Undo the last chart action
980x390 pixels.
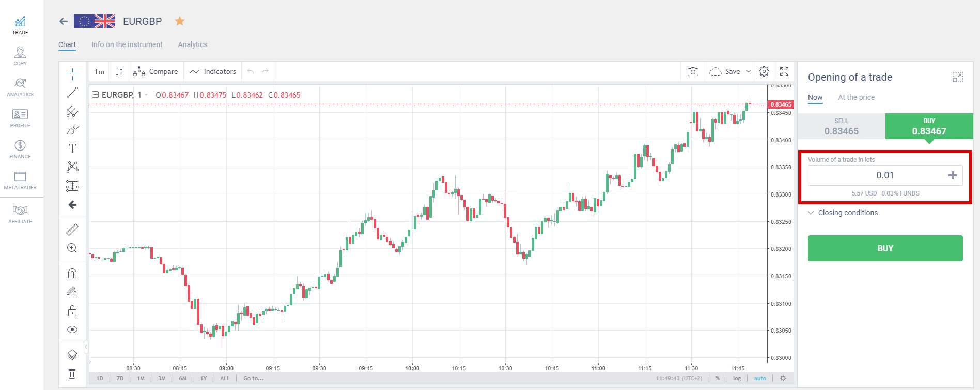click(x=251, y=71)
